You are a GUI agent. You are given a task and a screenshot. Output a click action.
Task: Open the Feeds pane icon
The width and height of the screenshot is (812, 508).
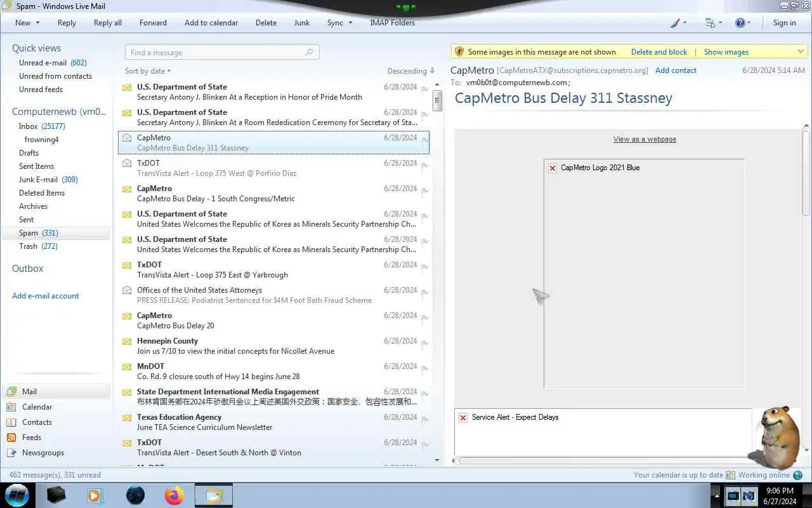click(11, 438)
